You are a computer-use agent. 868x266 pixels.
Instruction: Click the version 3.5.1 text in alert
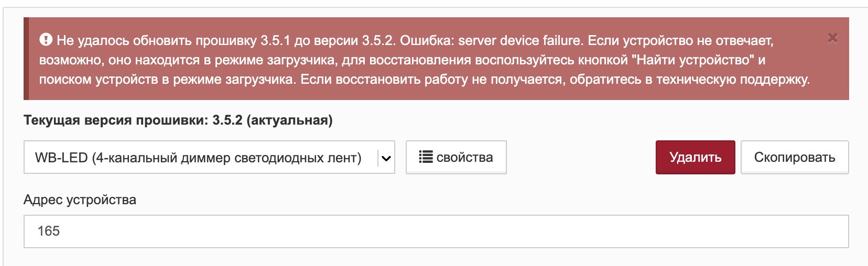[275, 40]
